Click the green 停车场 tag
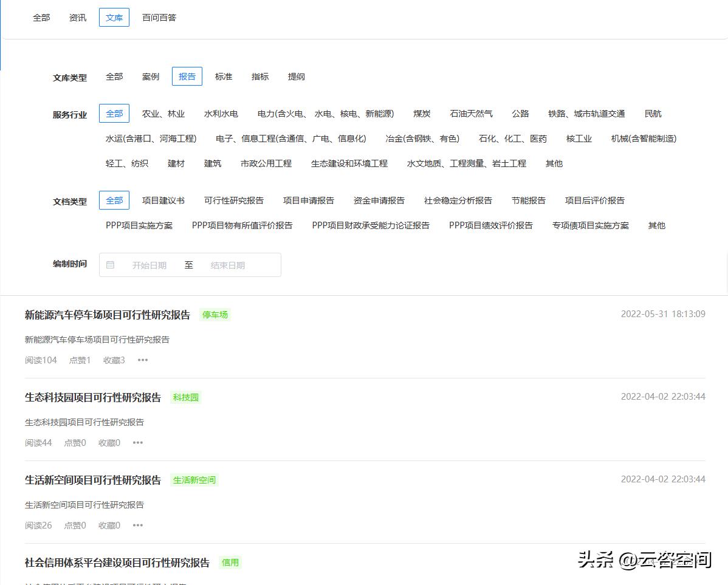 click(215, 315)
